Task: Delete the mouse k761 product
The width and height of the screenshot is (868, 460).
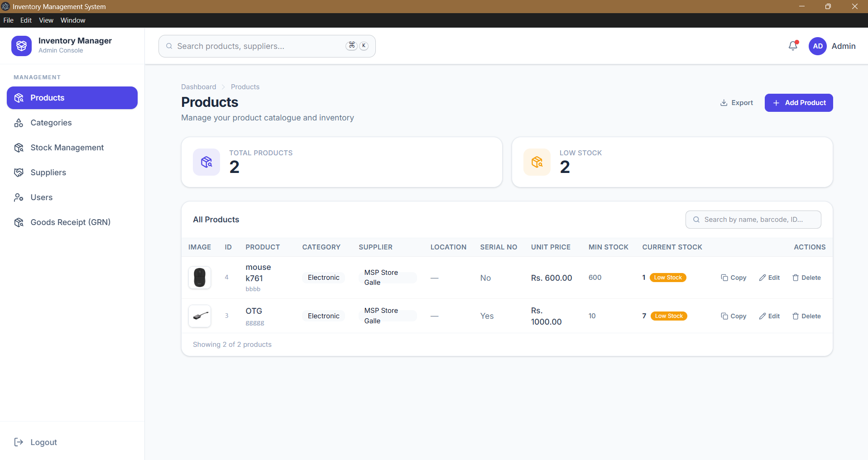Action: pyautogui.click(x=806, y=278)
